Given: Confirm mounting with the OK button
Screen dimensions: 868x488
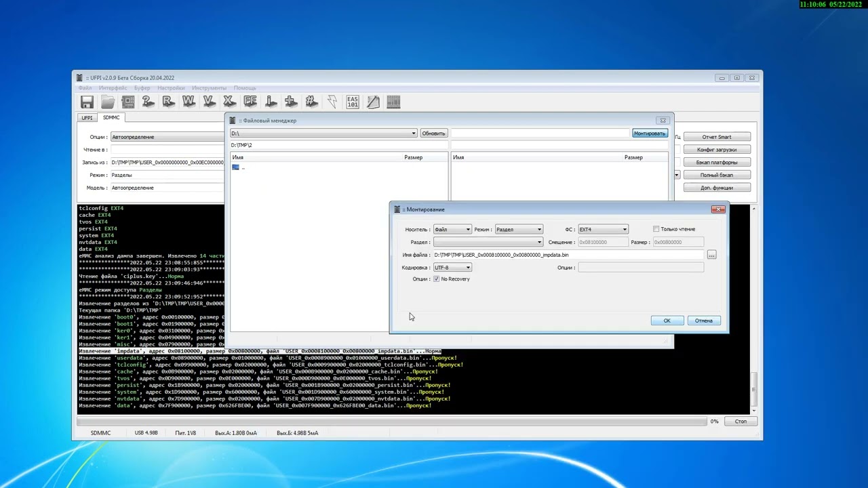Looking at the screenshot, I should (667, 321).
